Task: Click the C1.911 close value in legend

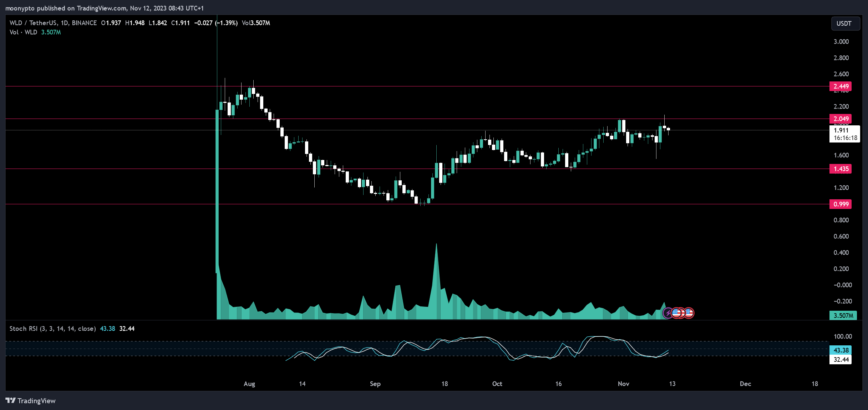Action: point(181,23)
